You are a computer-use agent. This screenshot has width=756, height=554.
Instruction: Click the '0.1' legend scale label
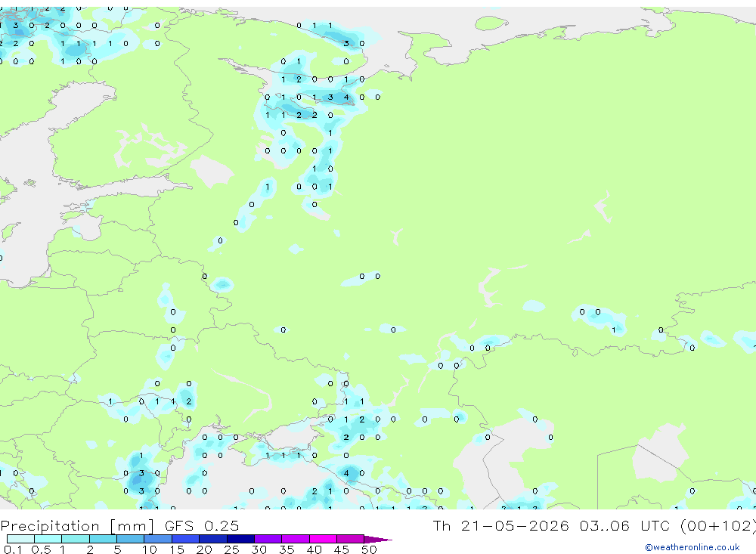click(x=13, y=549)
